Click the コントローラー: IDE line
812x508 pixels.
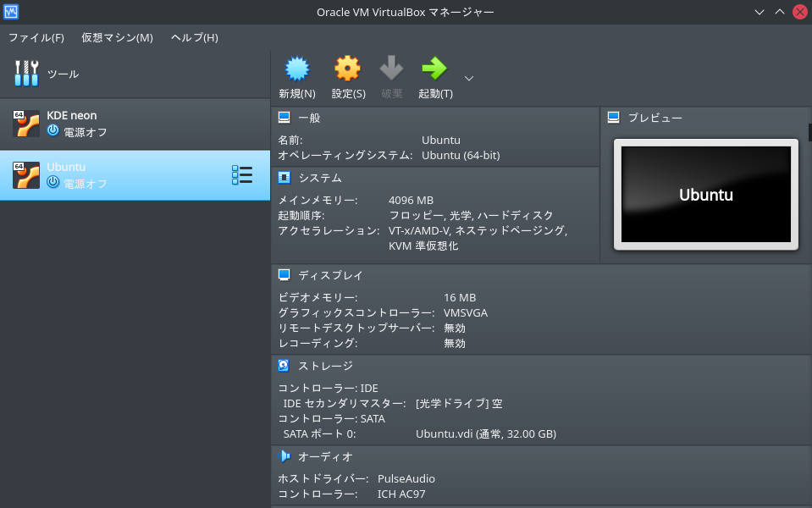[329, 389]
